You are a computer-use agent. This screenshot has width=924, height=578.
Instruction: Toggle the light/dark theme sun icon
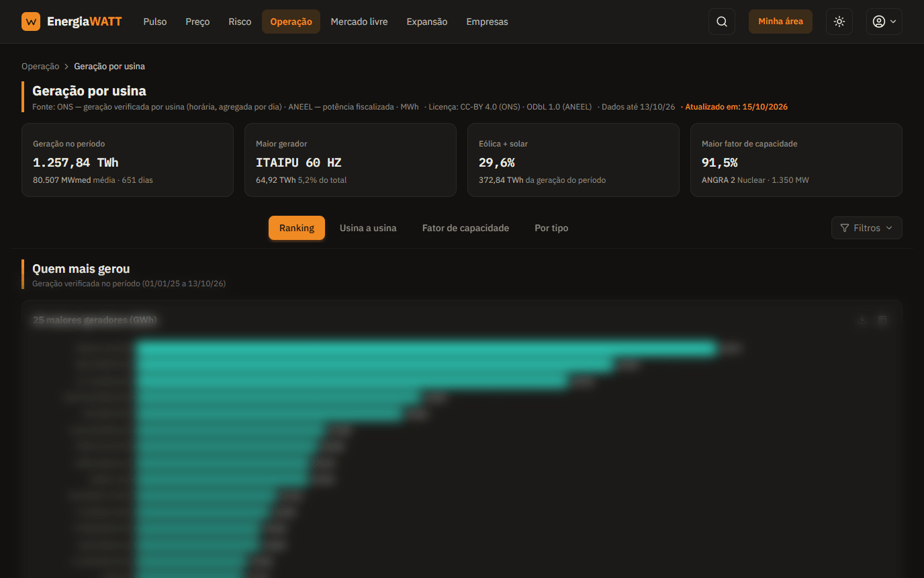pyautogui.click(x=839, y=22)
